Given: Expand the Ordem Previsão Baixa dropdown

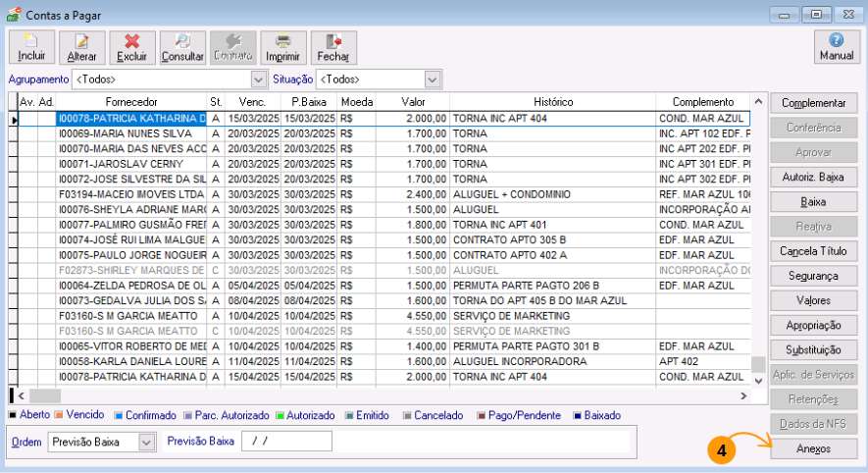Looking at the screenshot, I should click(147, 443).
